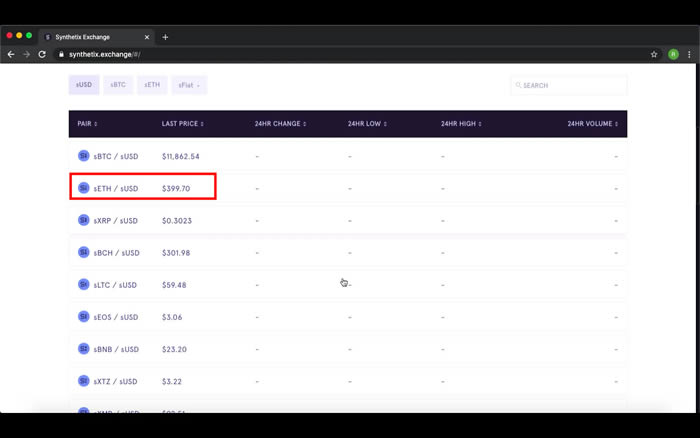Sort table by LAST PRICE column
This screenshot has height=438, width=700.
183,124
